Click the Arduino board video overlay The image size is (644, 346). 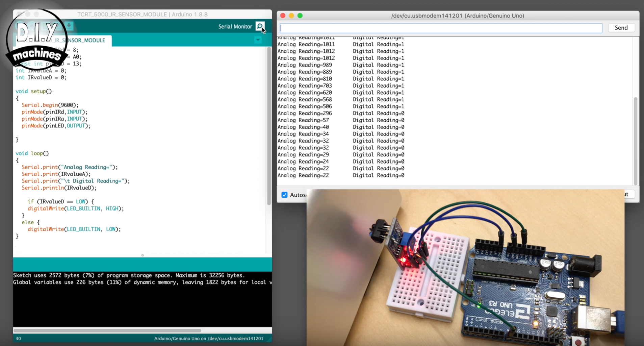(465, 267)
